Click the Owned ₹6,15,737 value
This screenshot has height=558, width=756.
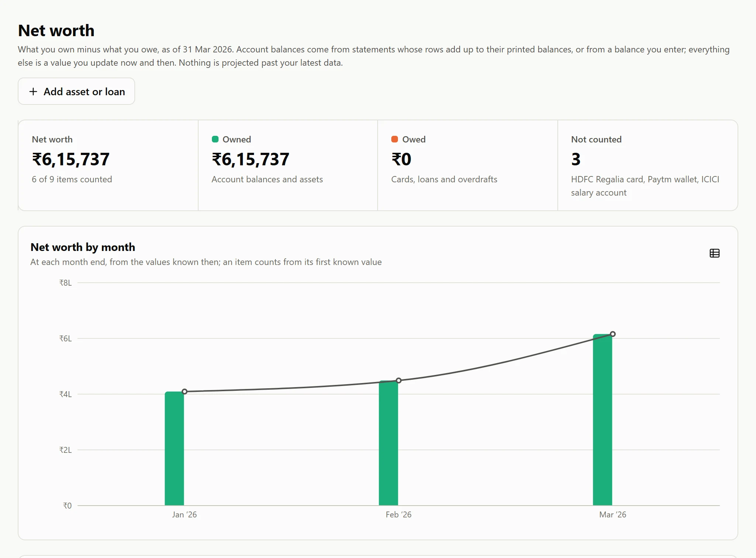coord(250,159)
